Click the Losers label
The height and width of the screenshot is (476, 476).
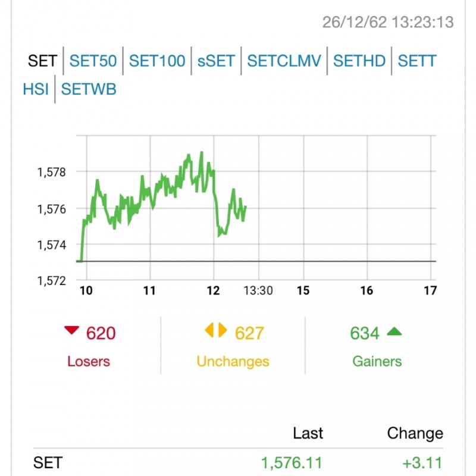pos(89,361)
